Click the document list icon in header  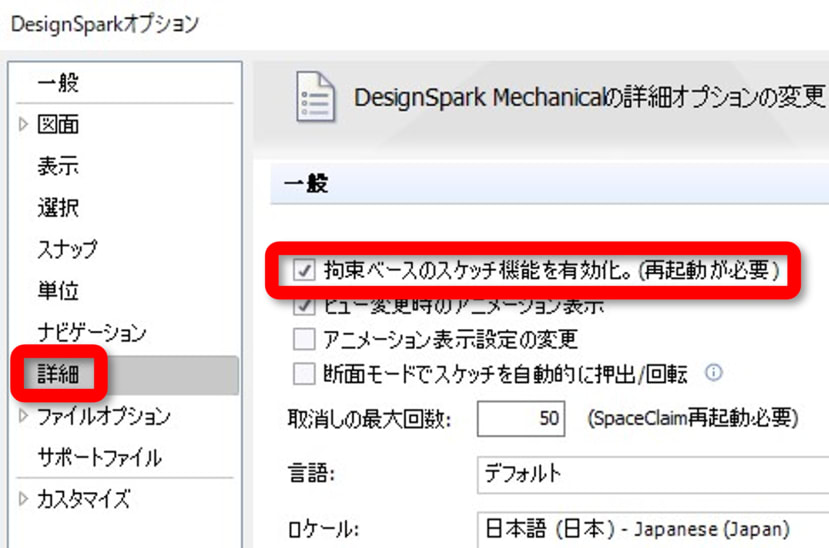pyautogui.click(x=315, y=96)
